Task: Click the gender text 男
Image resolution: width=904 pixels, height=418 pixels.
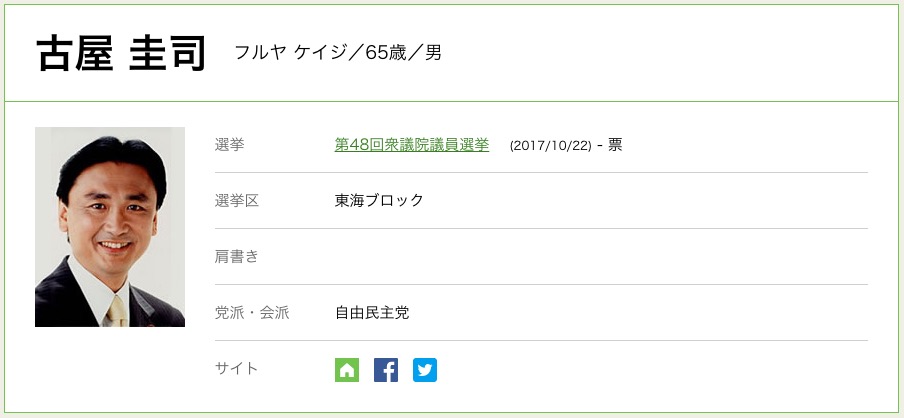Action: point(433,53)
